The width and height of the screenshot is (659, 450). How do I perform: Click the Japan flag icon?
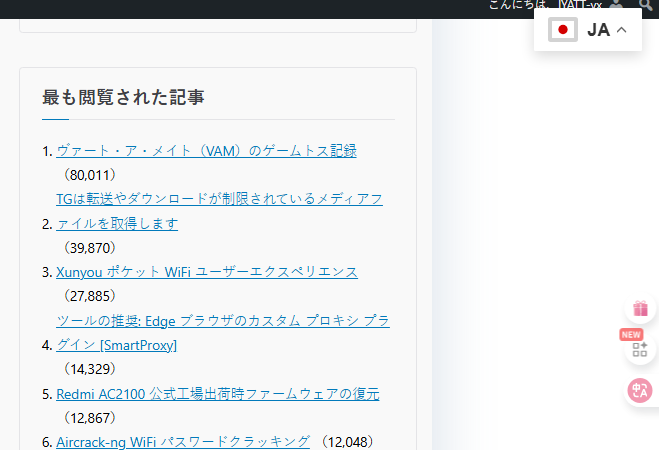pos(563,30)
